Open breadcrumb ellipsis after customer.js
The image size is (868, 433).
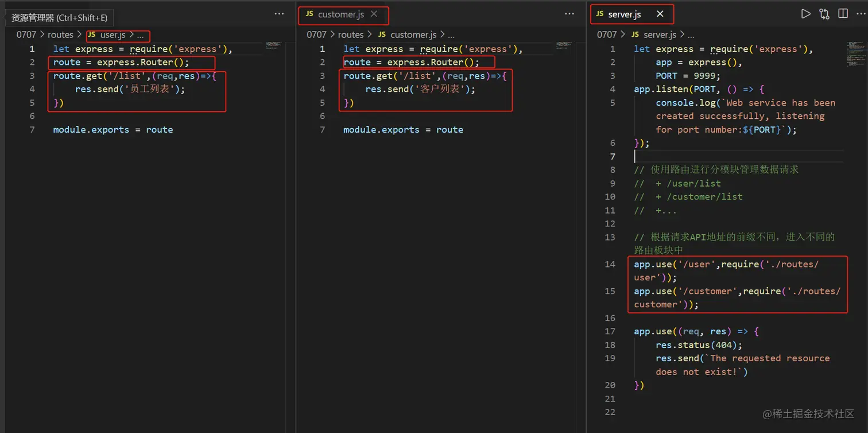451,35
